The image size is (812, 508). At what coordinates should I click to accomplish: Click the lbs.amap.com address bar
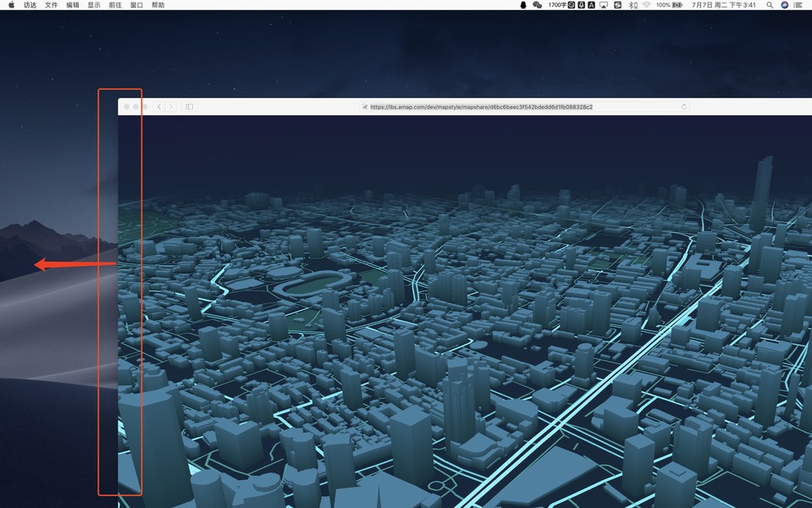(x=525, y=107)
